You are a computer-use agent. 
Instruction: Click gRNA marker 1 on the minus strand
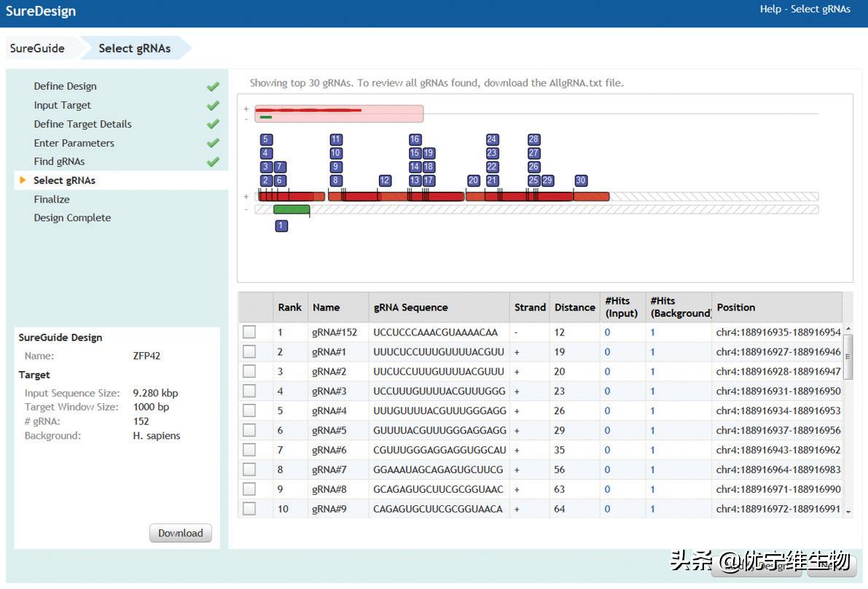(281, 226)
